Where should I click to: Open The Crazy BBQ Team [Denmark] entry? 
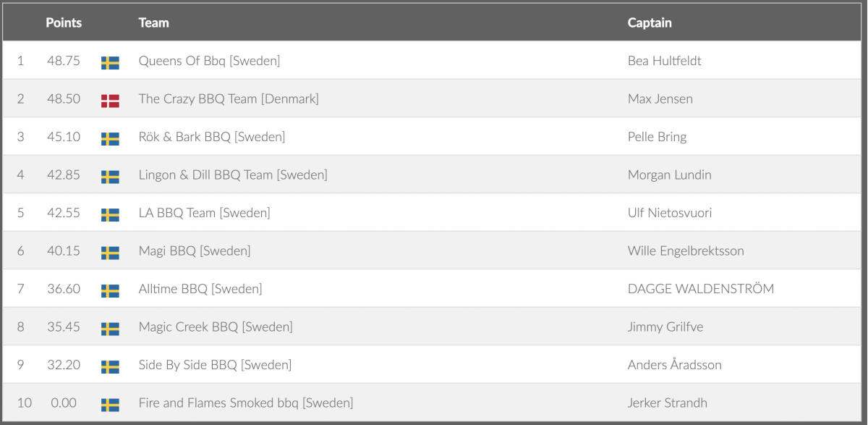point(229,99)
